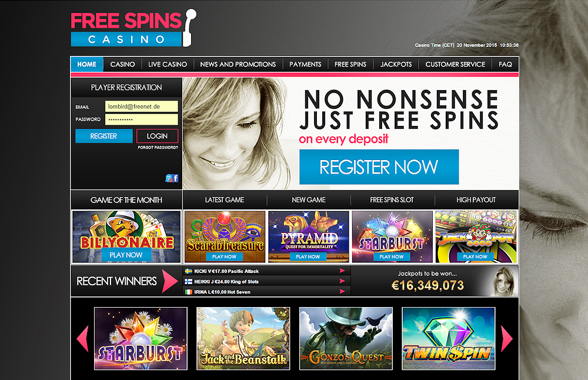
Task: Click the Free Spins Casino logo
Action: coord(133,28)
